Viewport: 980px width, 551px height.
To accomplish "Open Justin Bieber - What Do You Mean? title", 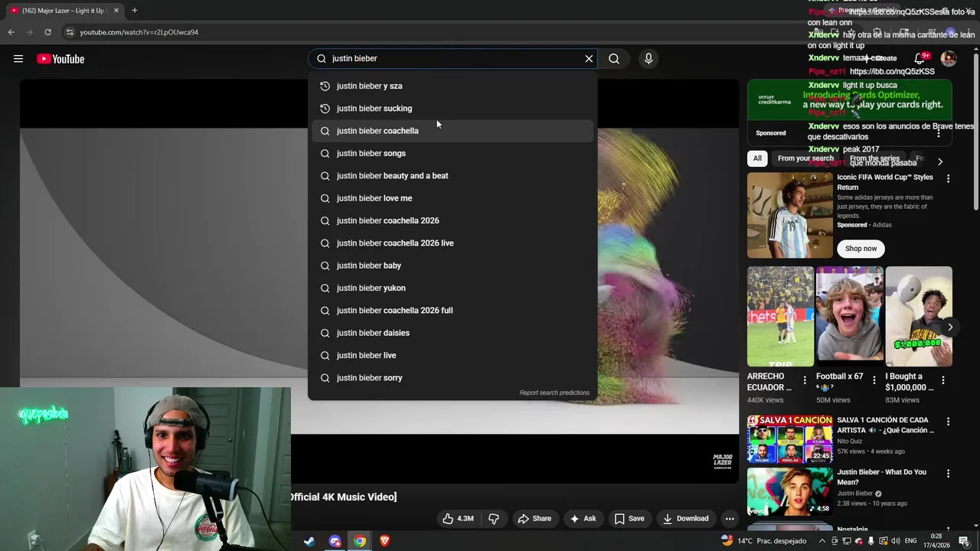I will coord(881,478).
